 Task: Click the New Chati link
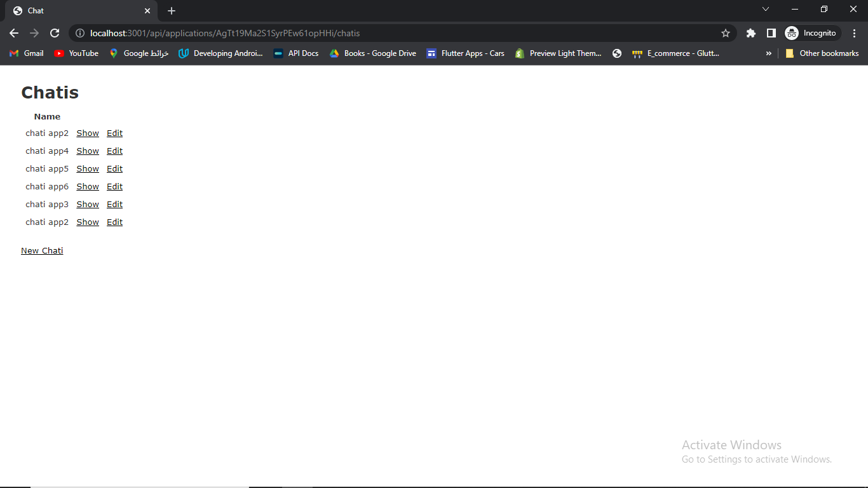[42, 250]
